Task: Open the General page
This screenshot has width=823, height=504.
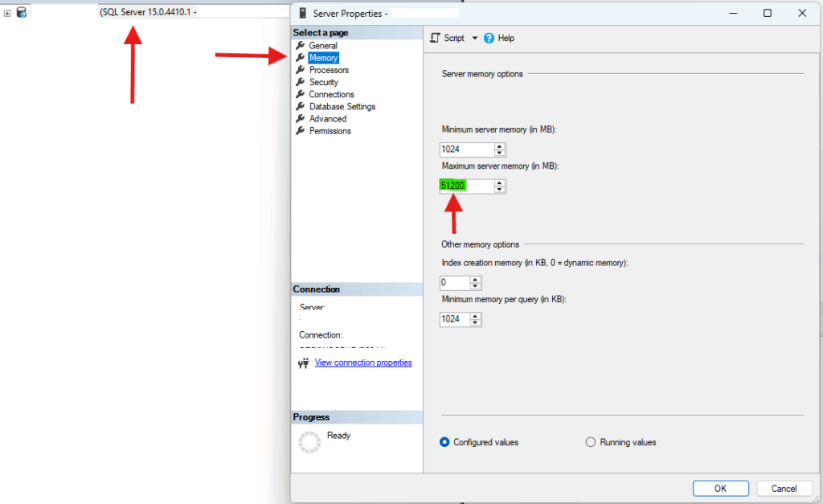Action: tap(323, 46)
